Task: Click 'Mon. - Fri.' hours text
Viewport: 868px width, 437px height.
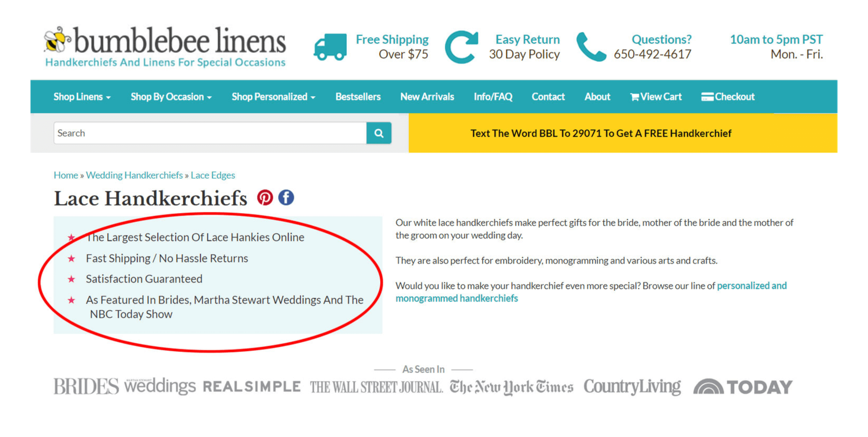Action: [796, 54]
